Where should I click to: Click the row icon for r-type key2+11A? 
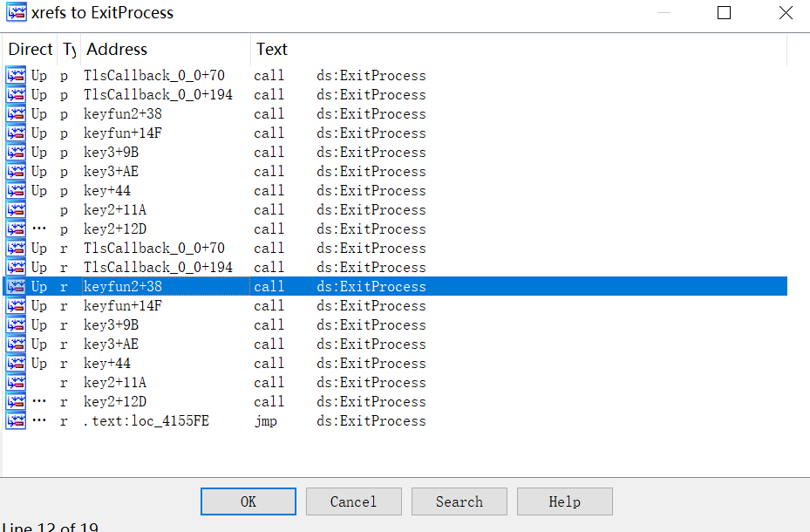16,382
